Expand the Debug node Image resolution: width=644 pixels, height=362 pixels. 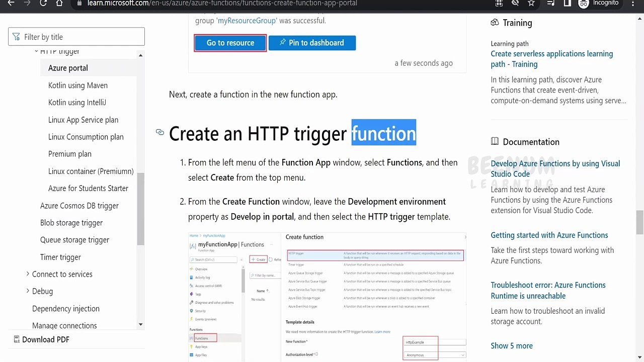tap(28, 291)
